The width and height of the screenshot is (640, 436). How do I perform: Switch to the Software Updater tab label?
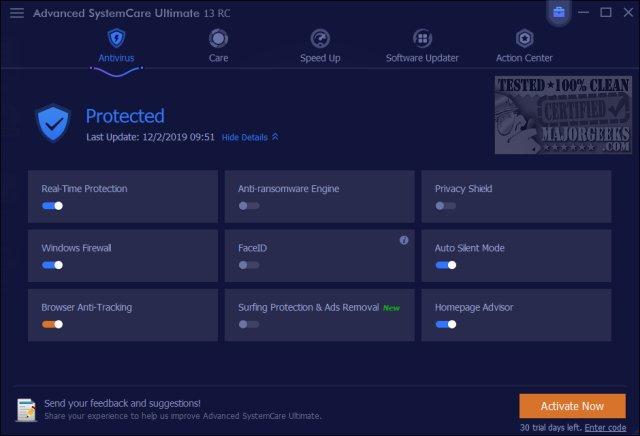tap(422, 58)
